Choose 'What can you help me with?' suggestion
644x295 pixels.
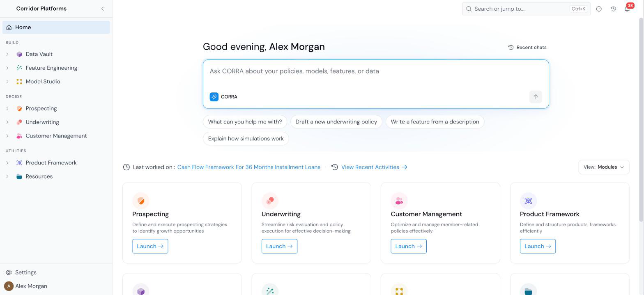pyautogui.click(x=245, y=122)
